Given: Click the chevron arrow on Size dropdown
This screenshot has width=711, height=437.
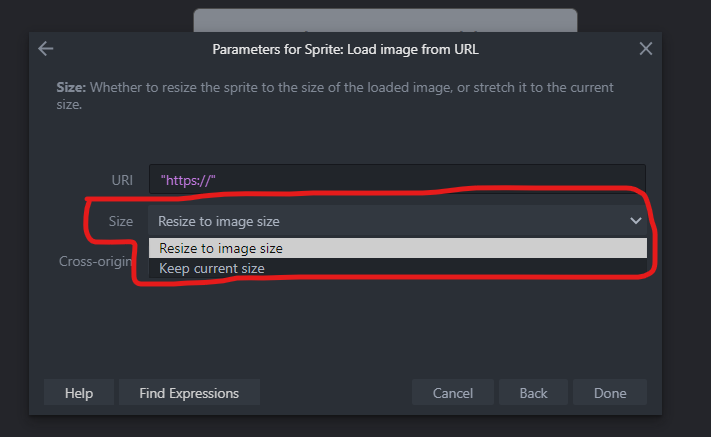Looking at the screenshot, I should click(636, 221).
